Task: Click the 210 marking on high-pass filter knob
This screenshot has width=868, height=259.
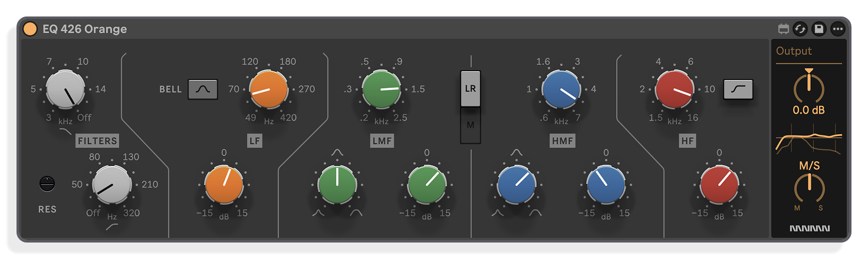Action: pyautogui.click(x=150, y=185)
